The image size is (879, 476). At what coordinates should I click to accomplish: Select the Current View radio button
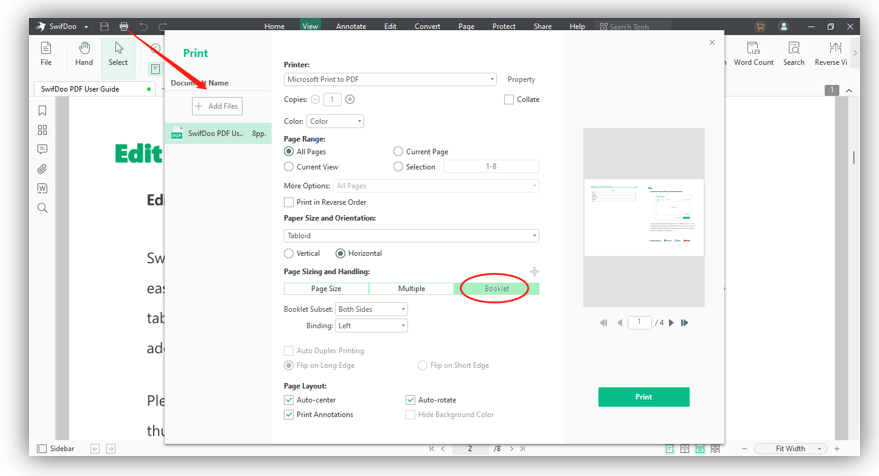tap(289, 167)
